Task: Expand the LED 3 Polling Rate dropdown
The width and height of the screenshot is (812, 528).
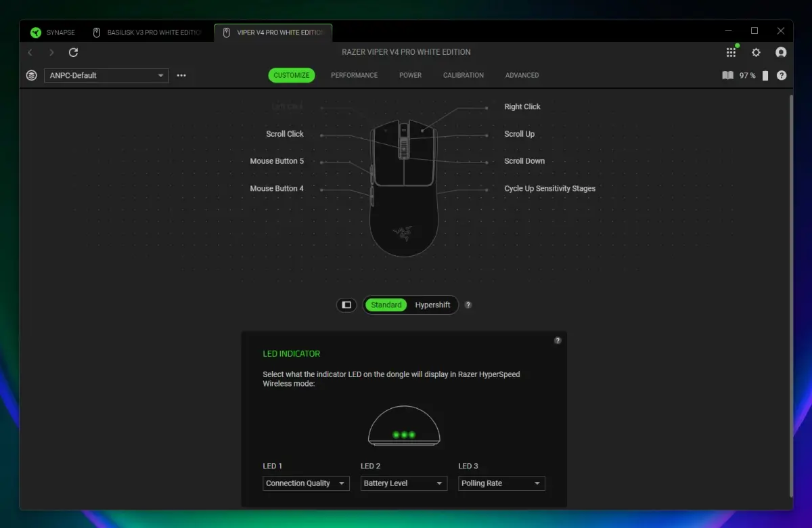Action: click(x=501, y=483)
